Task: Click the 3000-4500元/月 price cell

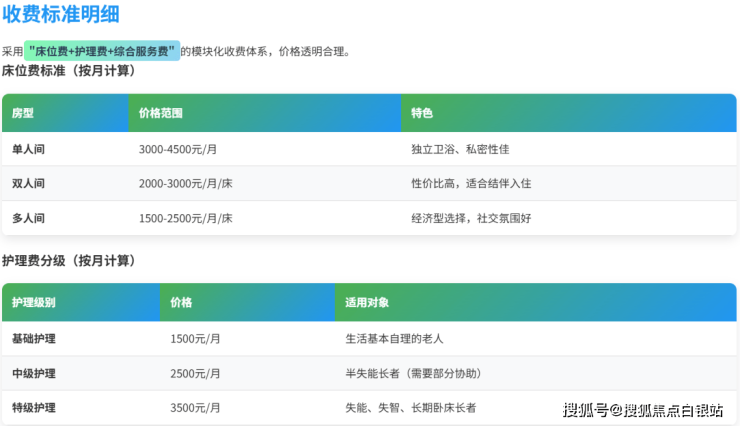Action: [176, 149]
